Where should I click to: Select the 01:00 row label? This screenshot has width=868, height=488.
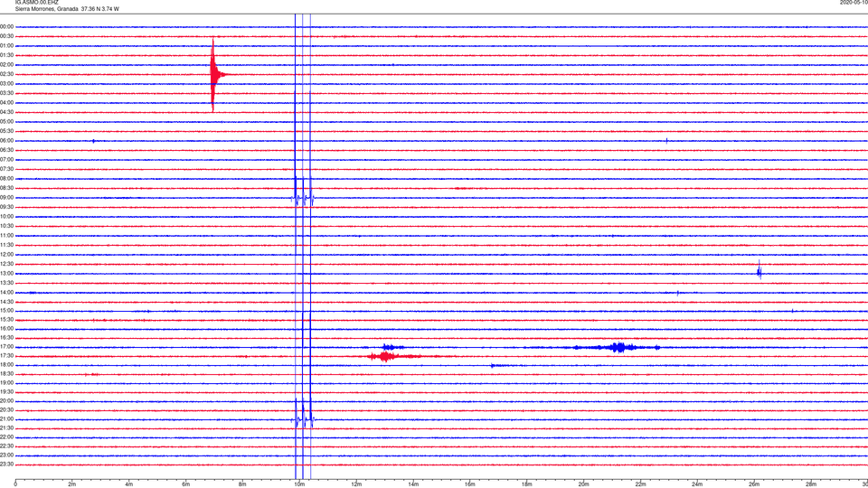(6, 46)
